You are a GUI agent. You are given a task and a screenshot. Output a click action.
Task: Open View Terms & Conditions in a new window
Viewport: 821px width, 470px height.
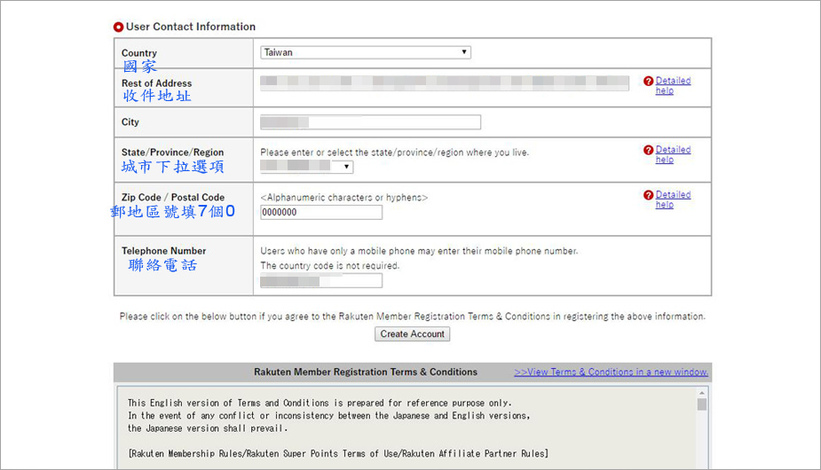[610, 372]
